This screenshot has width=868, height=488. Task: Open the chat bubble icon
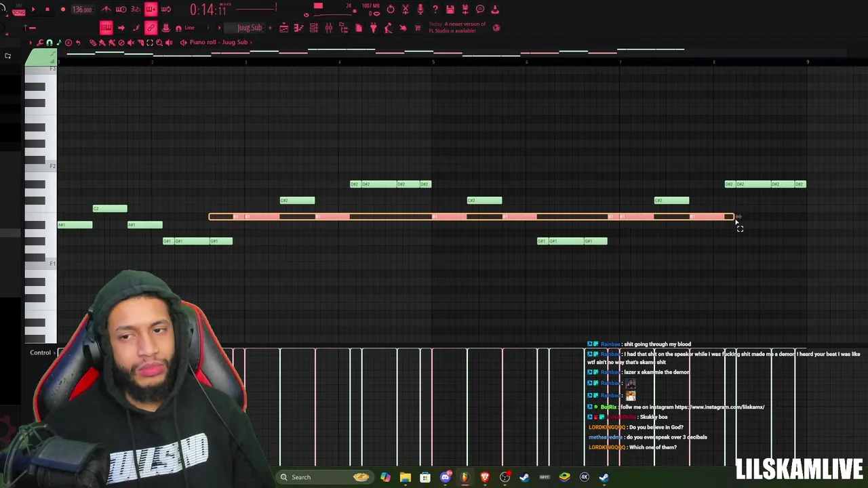480,9
